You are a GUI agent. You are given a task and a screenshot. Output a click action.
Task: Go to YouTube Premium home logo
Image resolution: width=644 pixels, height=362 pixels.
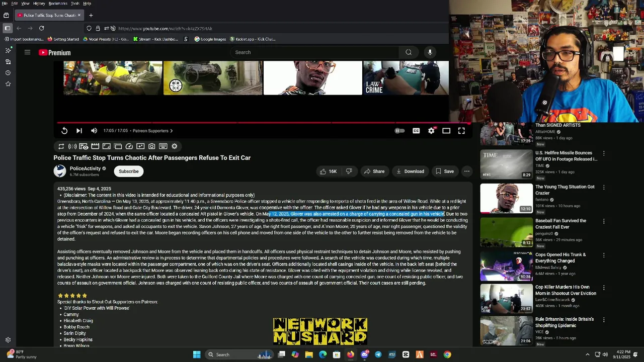[x=55, y=52]
